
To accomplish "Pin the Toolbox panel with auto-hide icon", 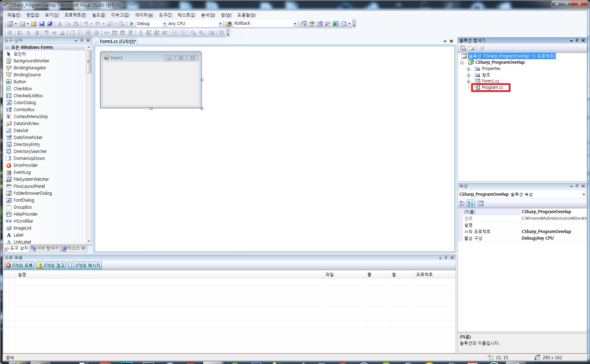I will [x=82, y=40].
